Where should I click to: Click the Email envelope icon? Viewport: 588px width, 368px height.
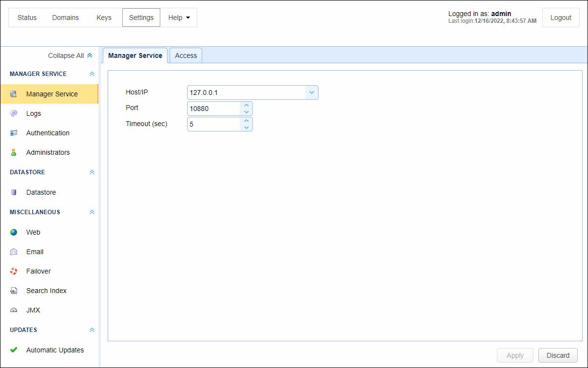(14, 252)
